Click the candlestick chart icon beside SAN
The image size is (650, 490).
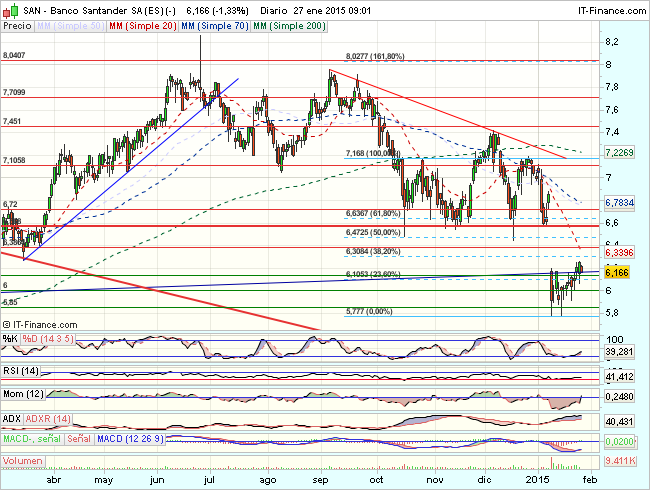tap(8, 8)
